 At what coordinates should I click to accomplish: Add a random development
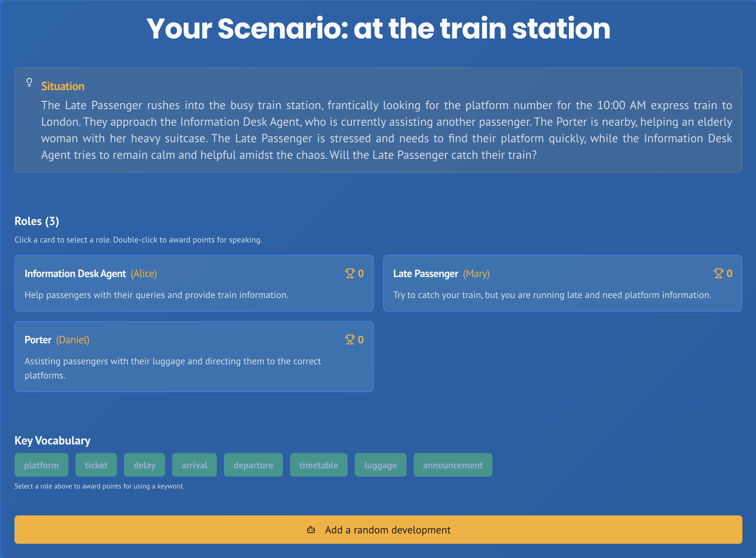(x=378, y=530)
